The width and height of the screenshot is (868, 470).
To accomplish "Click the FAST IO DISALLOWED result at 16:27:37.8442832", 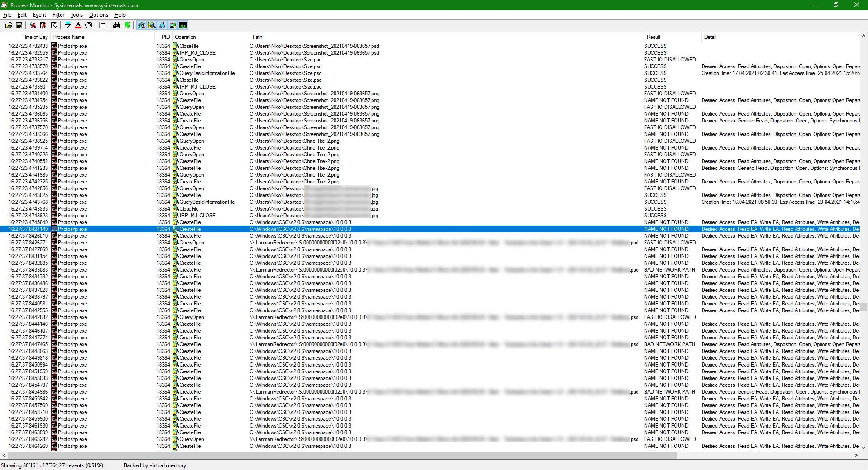I will click(x=670, y=317).
